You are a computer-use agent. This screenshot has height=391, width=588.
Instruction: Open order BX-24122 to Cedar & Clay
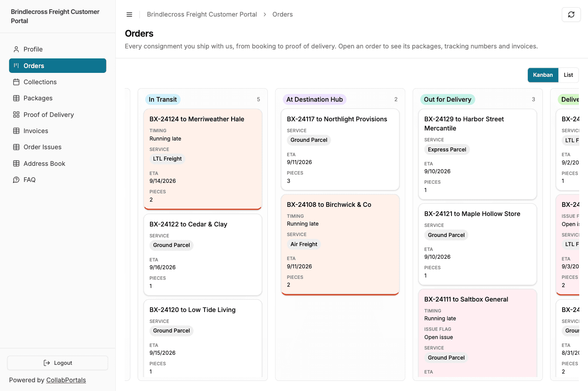203,255
